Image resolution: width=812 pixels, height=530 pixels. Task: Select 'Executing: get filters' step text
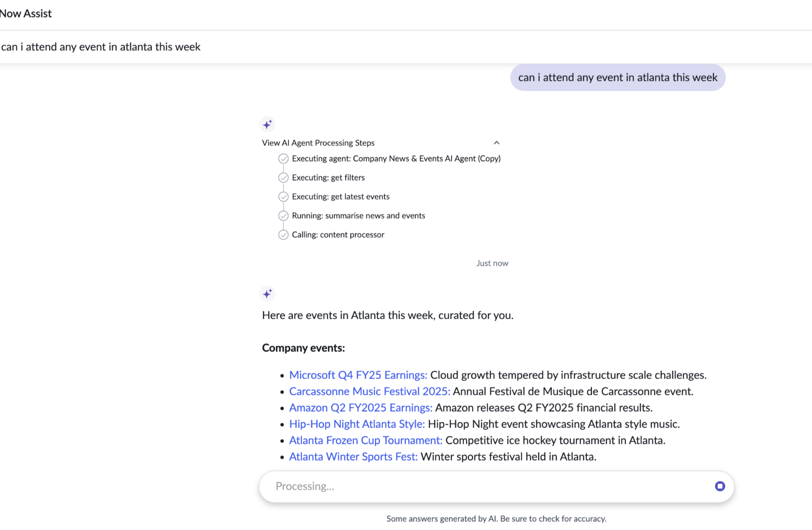click(x=328, y=178)
